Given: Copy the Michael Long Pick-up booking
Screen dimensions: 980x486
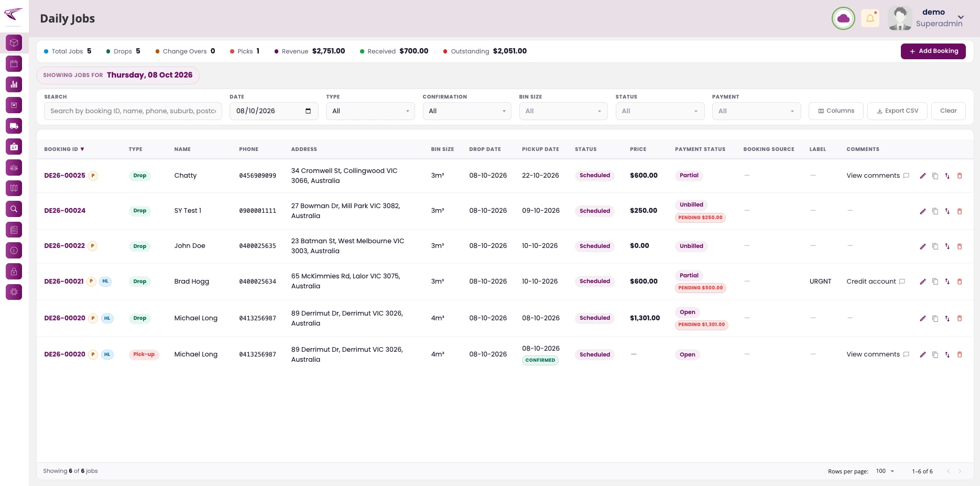Looking at the screenshot, I should point(935,355).
